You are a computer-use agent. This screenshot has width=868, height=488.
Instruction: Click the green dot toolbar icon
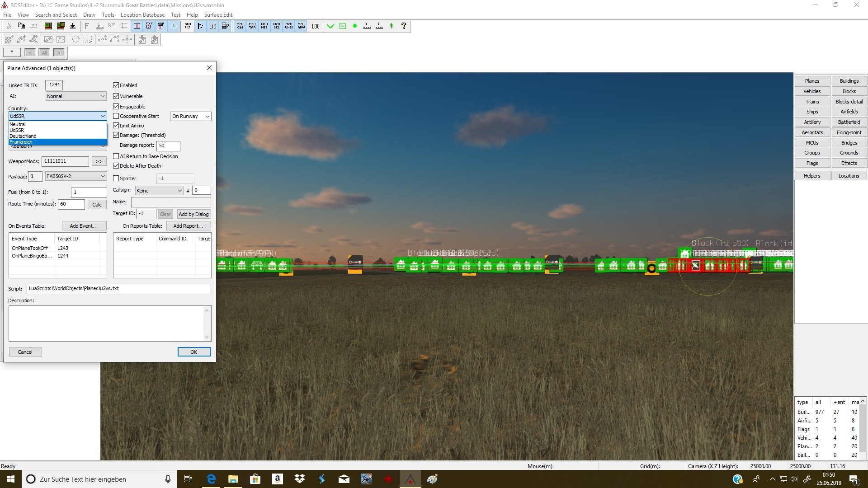pyautogui.click(x=355, y=26)
